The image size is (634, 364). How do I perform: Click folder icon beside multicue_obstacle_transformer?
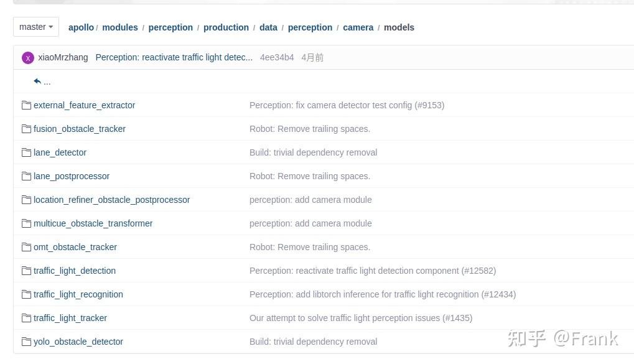[x=26, y=223]
